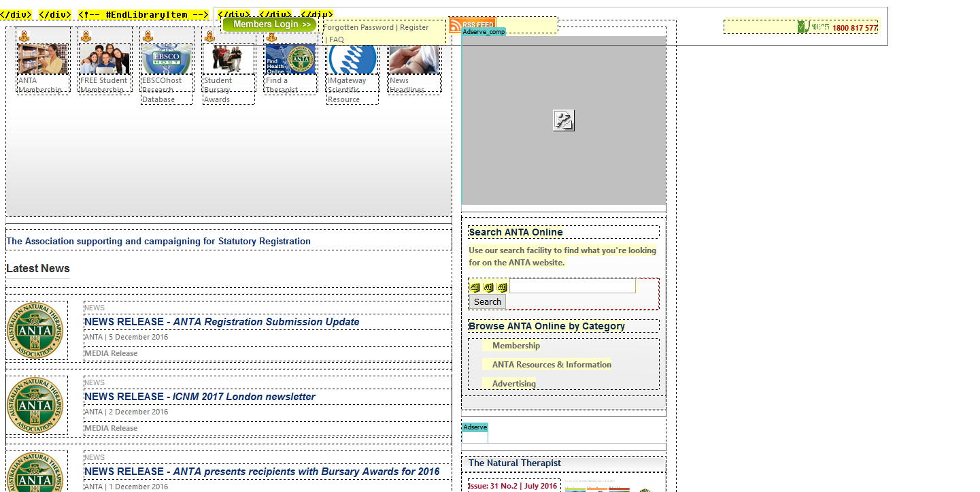Open ICNM 2017 London newsletter news release
The height and width of the screenshot is (492, 980).
coord(200,397)
